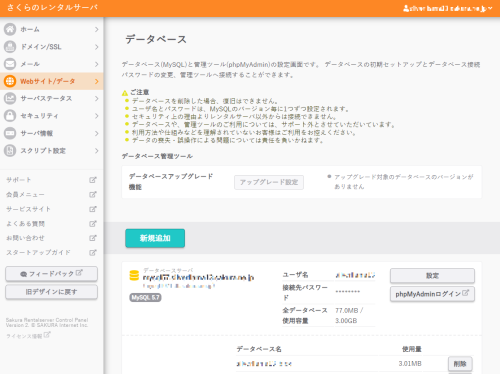The width and height of the screenshot is (500, 374).
Task: Click the フィードバック button
Action: (x=51, y=274)
